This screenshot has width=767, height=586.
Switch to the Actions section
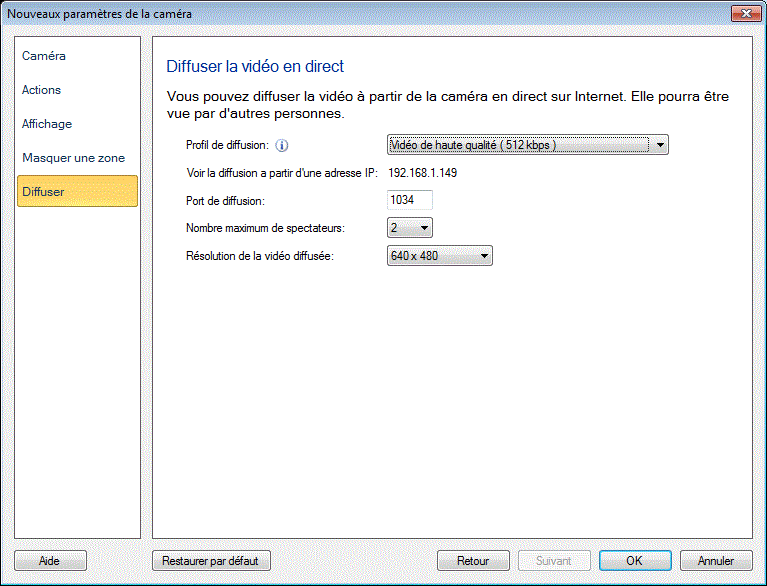pyautogui.click(x=42, y=90)
